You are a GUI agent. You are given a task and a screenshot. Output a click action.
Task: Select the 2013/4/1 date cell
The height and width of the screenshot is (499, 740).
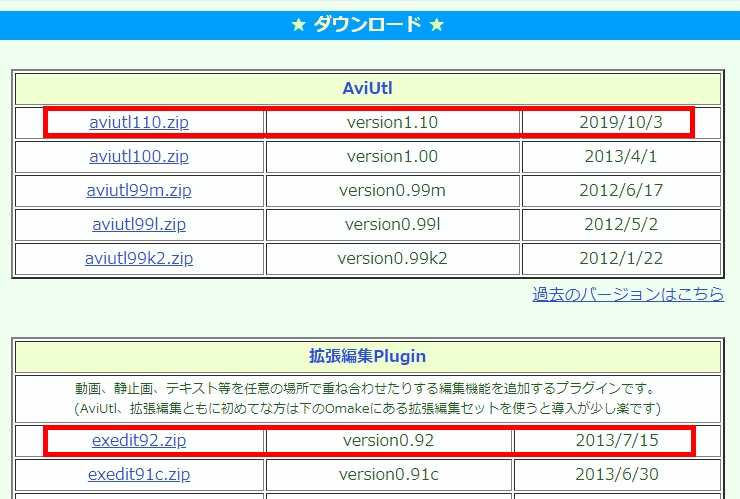620,157
